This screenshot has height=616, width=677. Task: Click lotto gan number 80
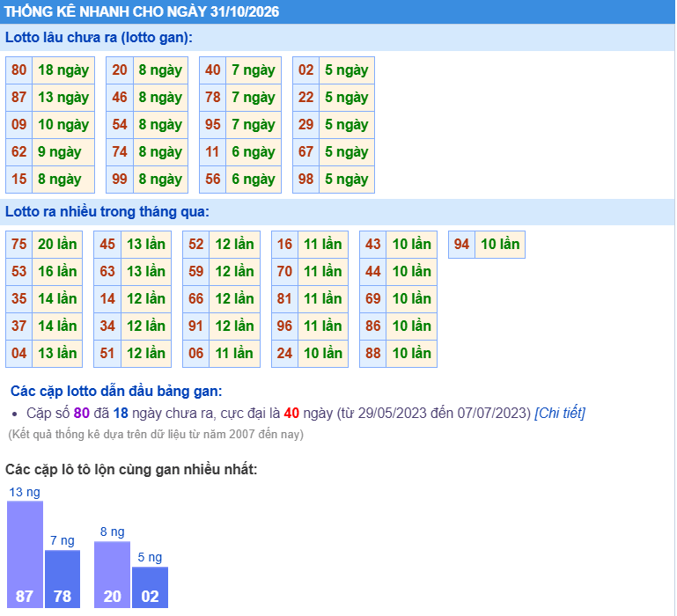[x=19, y=70]
